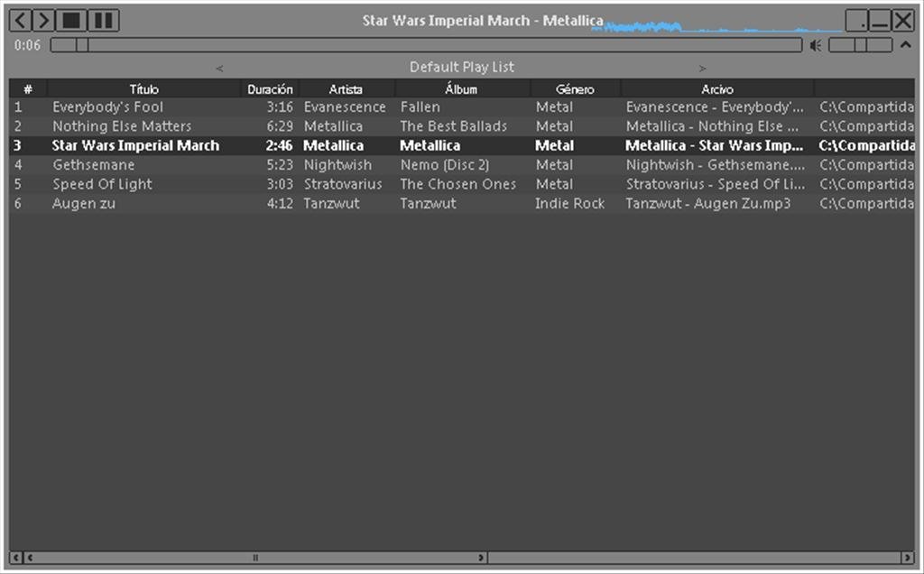Screen dimensions: 924x574
Task: Sort by the # column header
Action: click(x=28, y=89)
